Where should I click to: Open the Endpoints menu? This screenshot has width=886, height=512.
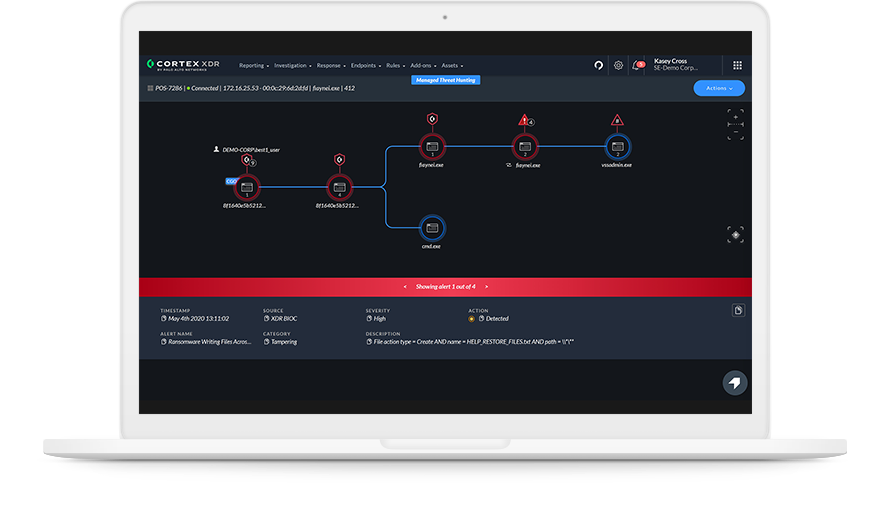pyautogui.click(x=366, y=66)
